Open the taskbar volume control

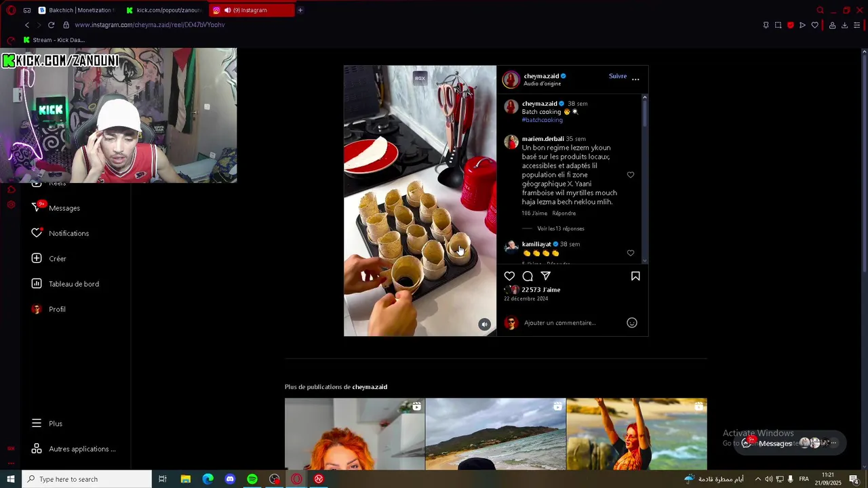point(768,479)
